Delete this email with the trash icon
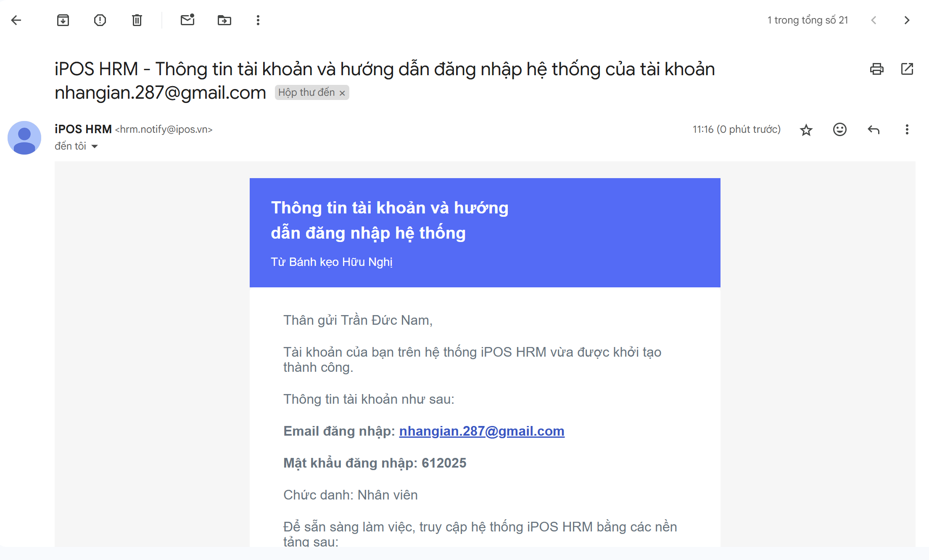Screen dimensions: 929x560 (137, 20)
